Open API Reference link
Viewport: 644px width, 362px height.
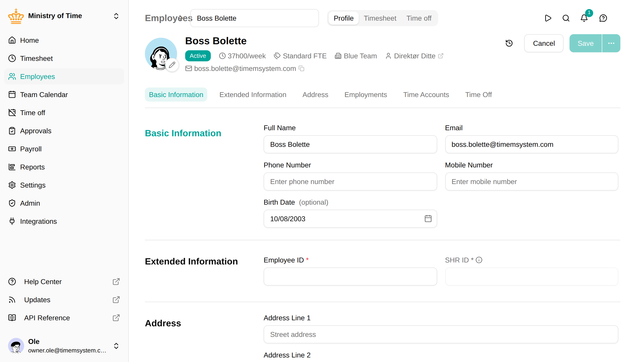[x=64, y=318]
